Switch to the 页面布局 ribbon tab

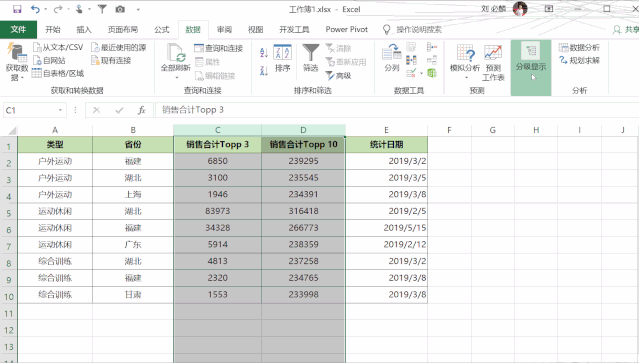[123, 29]
